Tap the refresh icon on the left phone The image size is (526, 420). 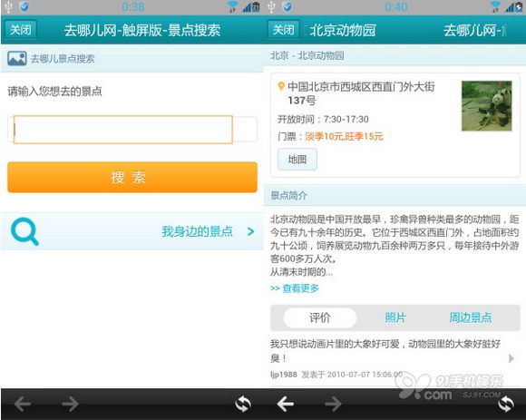pyautogui.click(x=243, y=404)
